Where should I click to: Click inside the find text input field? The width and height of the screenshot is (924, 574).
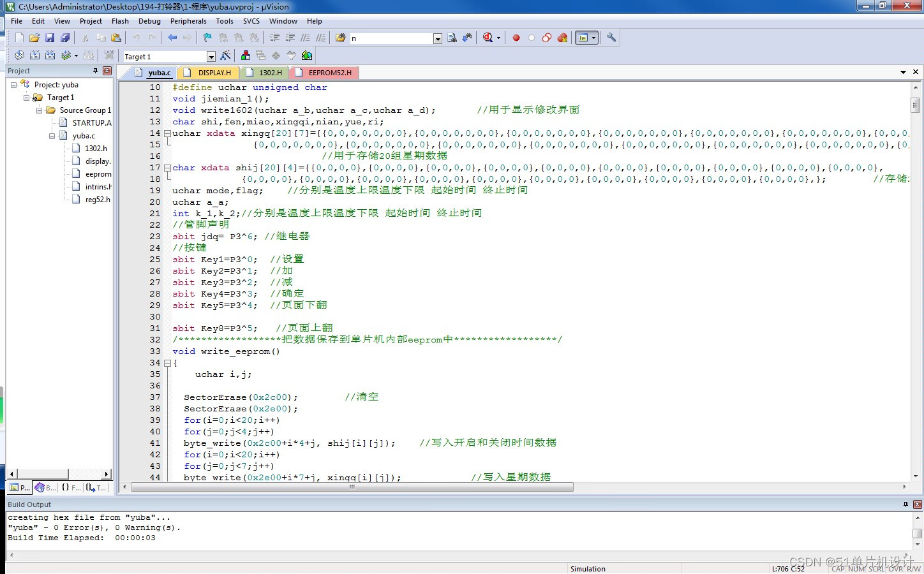tap(391, 38)
